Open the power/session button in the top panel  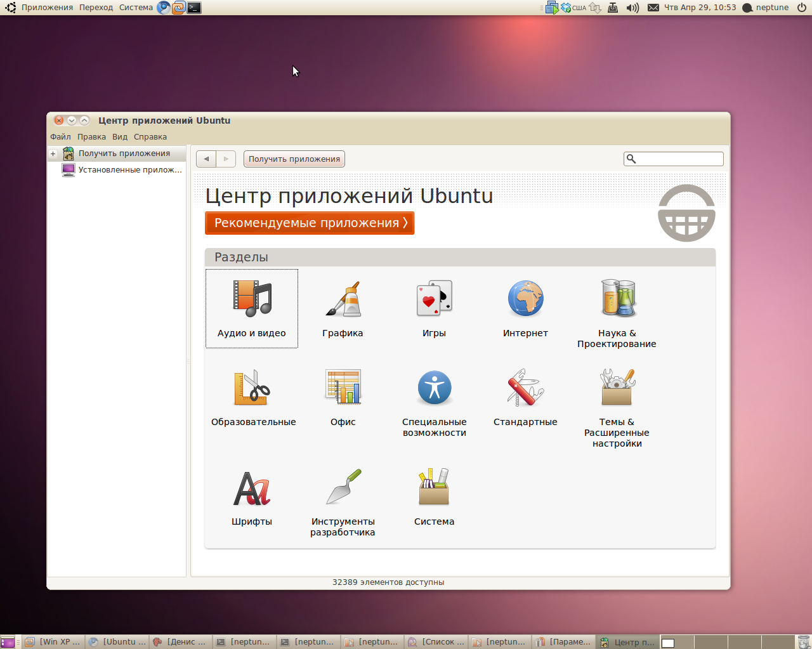[x=802, y=8]
